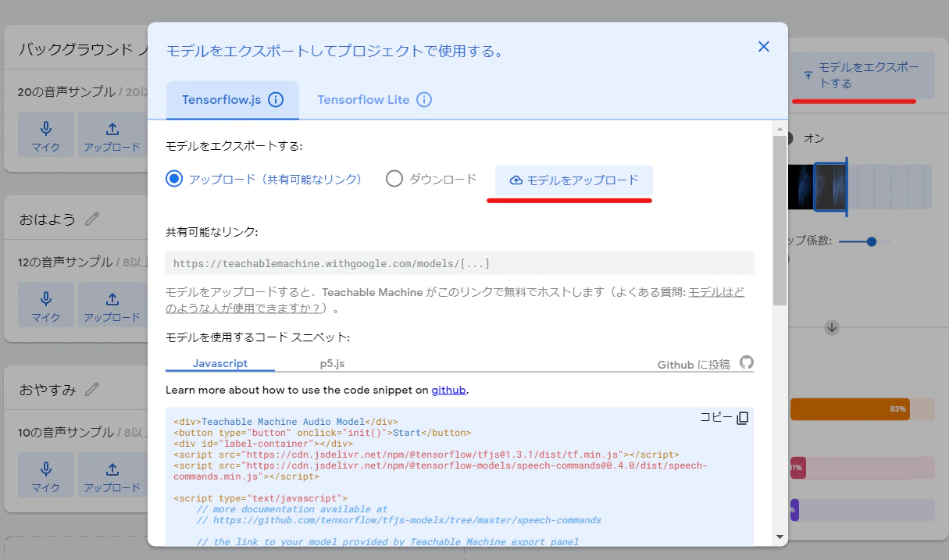Viewport: 949px width, 560px height.
Task: Click the コピー label above the code
Action: coord(716,417)
